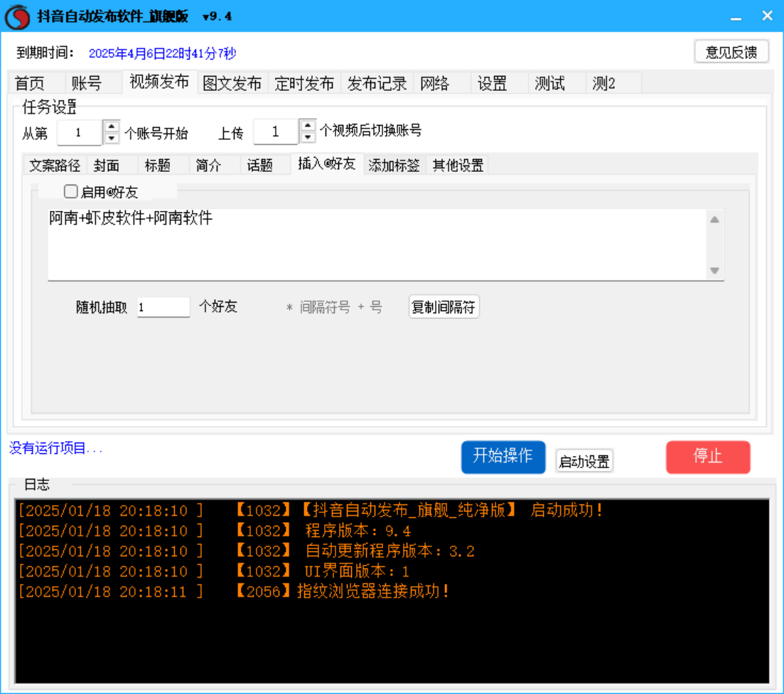
Task: Select the 视频发布 tab
Action: pos(159,82)
